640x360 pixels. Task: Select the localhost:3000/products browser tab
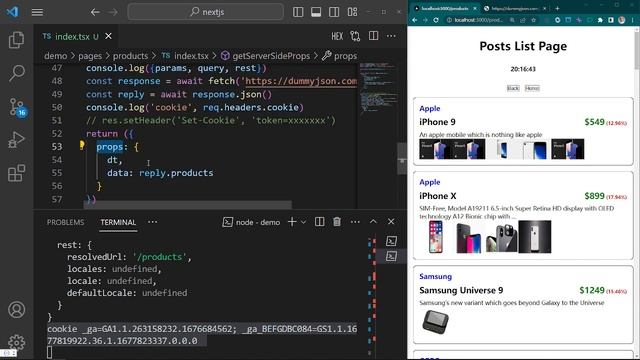coord(445,8)
